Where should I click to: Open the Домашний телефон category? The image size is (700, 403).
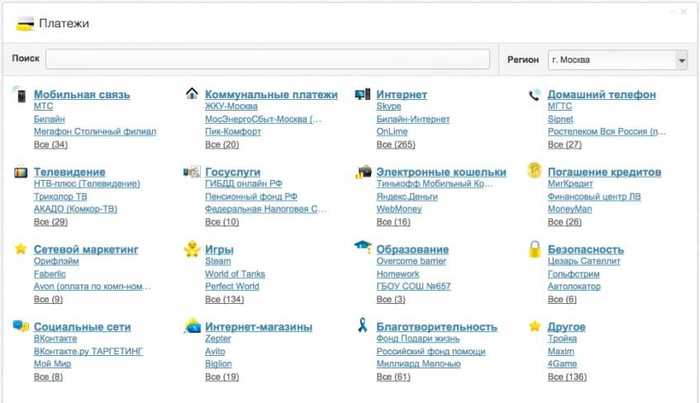[x=601, y=95]
